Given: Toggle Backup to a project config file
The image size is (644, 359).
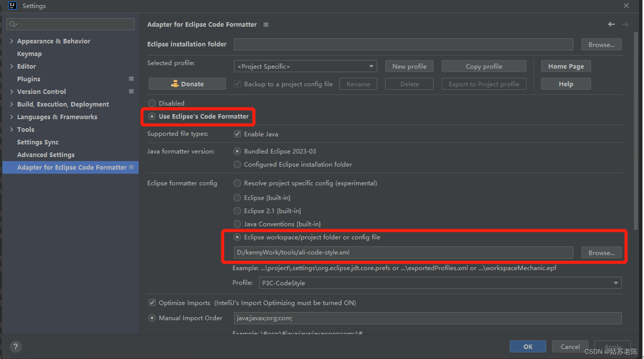Looking at the screenshot, I should tap(237, 84).
